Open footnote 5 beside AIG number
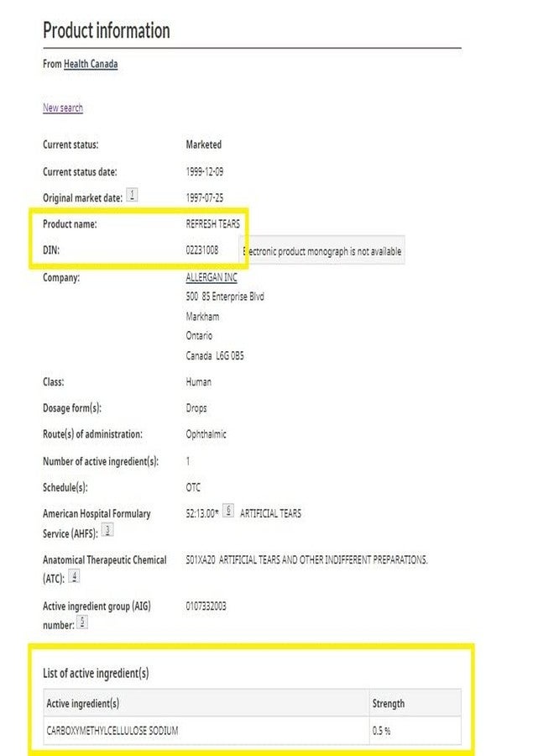The height and width of the screenshot is (756, 554). click(82, 622)
